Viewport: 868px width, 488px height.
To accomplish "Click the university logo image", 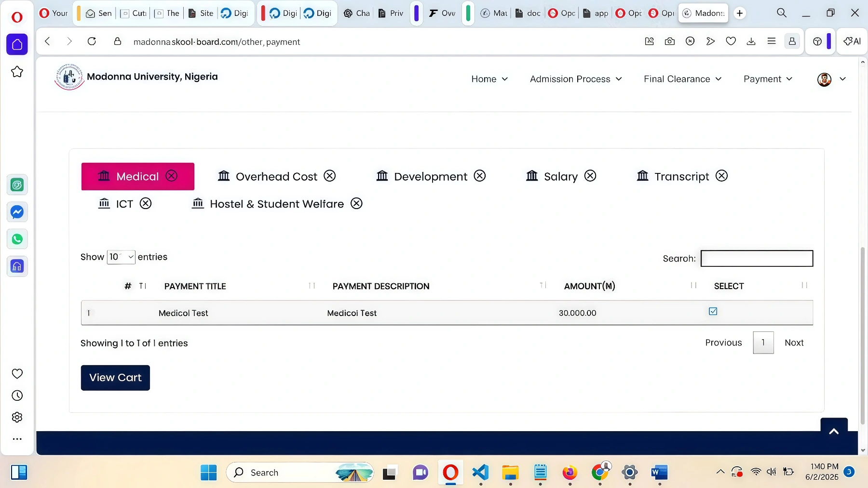I will point(69,77).
